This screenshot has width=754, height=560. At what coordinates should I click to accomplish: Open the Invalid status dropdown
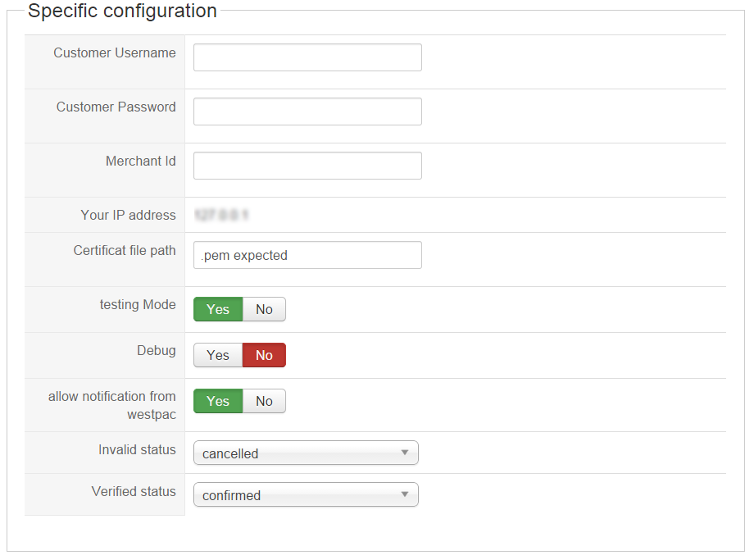[306, 453]
